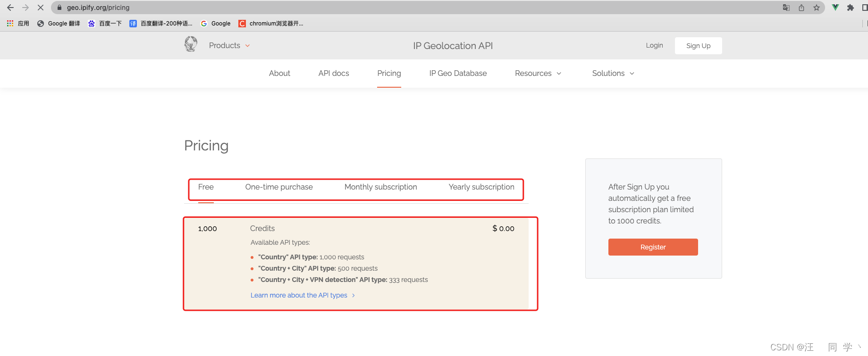Viewport: 868px width, 356px height.
Task: Open the 百度翻译-200种语 bookmark
Action: pyautogui.click(x=161, y=24)
